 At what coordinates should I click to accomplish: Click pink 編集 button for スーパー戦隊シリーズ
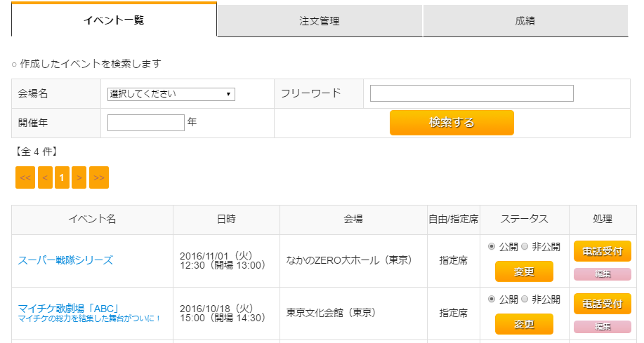602,274
